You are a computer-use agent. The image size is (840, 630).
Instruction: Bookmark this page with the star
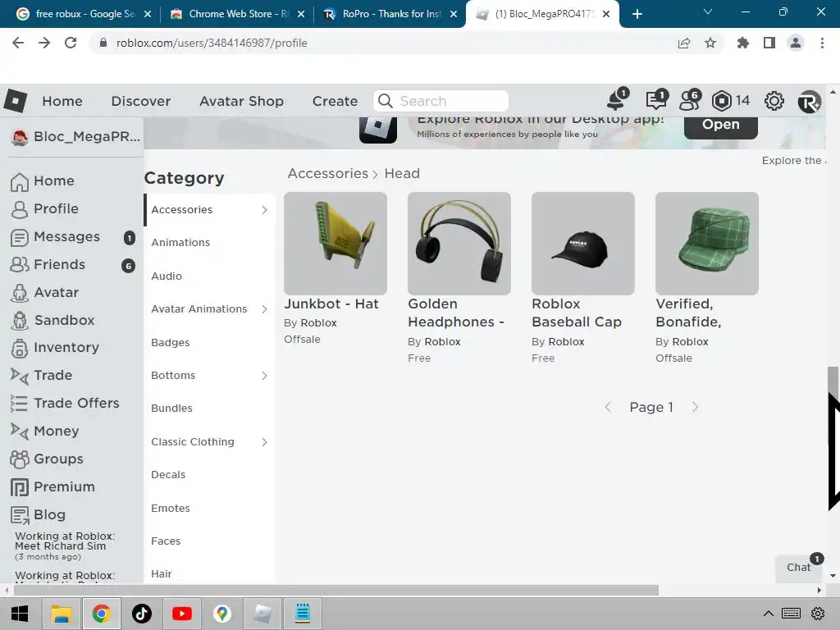coord(710,43)
